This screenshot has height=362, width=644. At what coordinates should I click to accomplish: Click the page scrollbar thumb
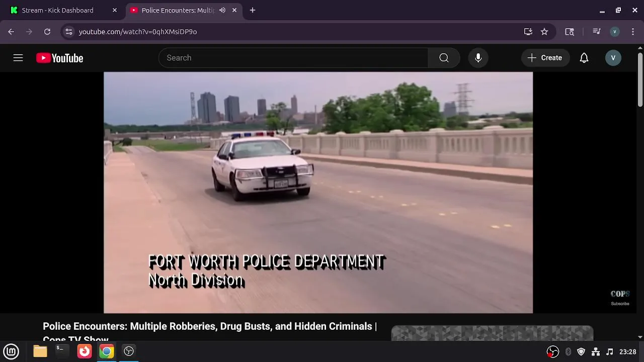640,80
